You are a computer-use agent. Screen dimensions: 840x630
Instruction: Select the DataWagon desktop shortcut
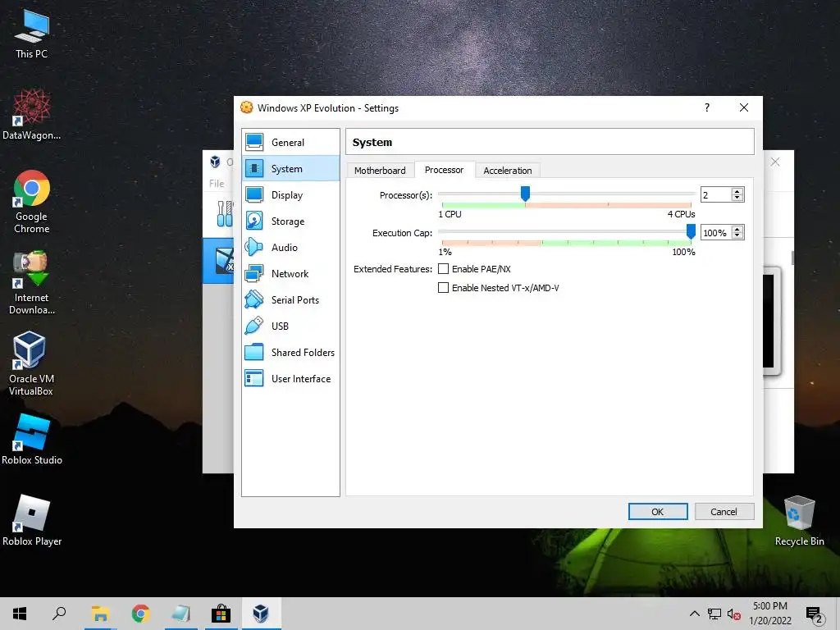[x=31, y=115]
